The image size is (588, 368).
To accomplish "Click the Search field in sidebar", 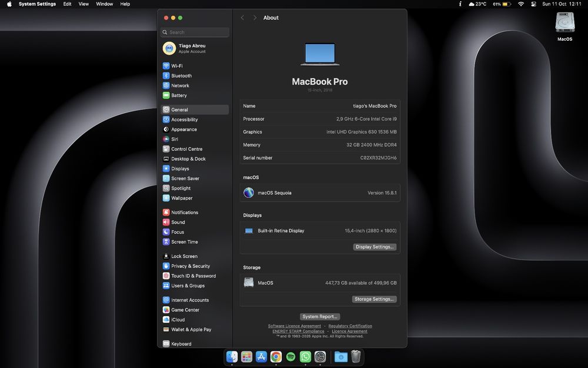I will coord(195,32).
